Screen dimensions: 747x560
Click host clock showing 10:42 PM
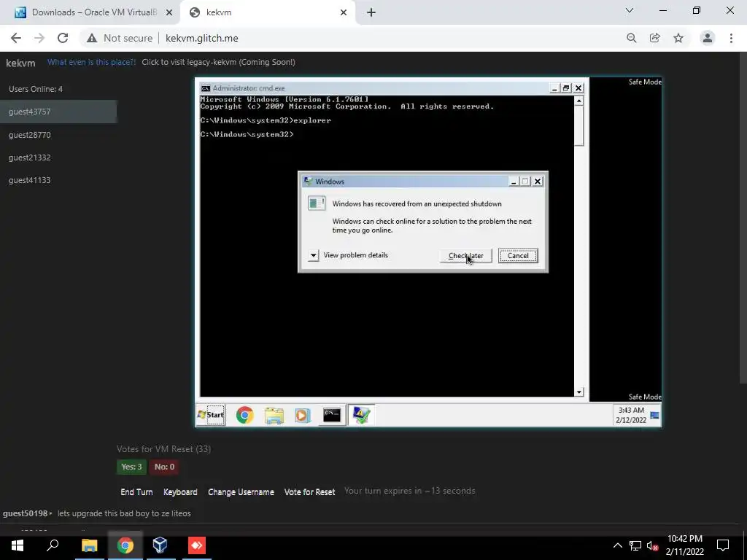684,545
